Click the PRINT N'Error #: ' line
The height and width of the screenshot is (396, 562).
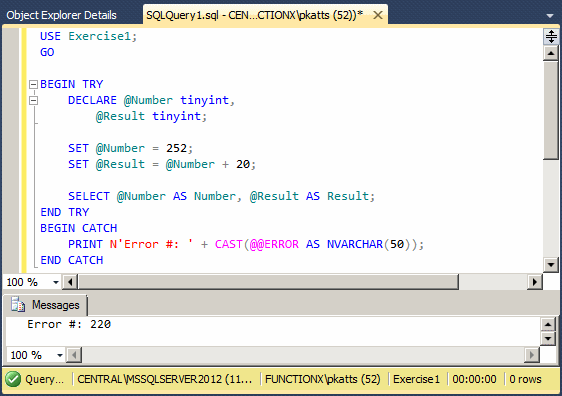pos(246,244)
